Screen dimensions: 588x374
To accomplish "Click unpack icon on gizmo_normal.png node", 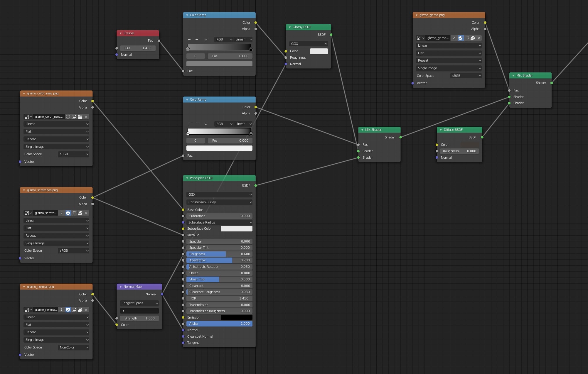I will [x=80, y=310].
